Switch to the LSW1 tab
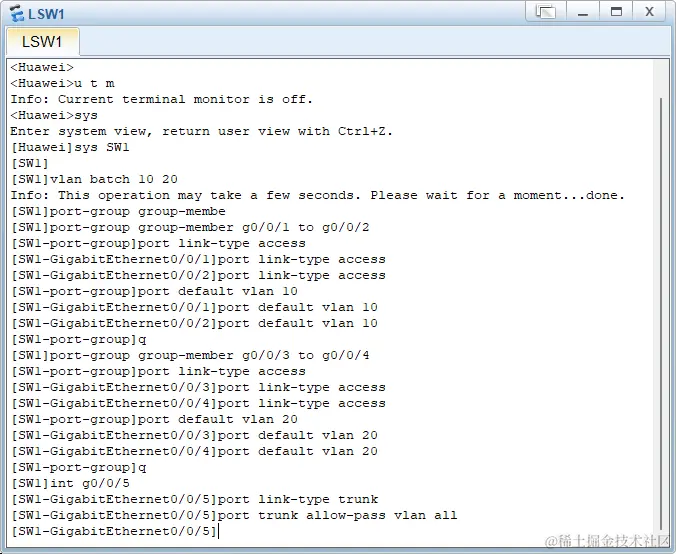 coord(42,42)
